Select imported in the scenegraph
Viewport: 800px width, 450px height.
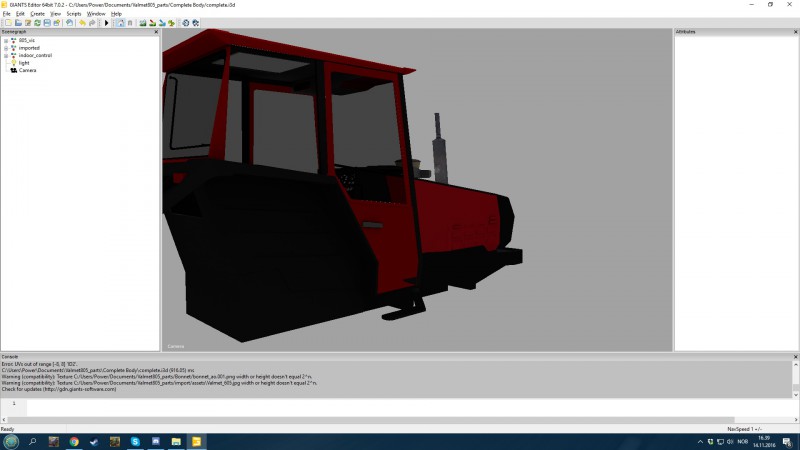(29, 48)
